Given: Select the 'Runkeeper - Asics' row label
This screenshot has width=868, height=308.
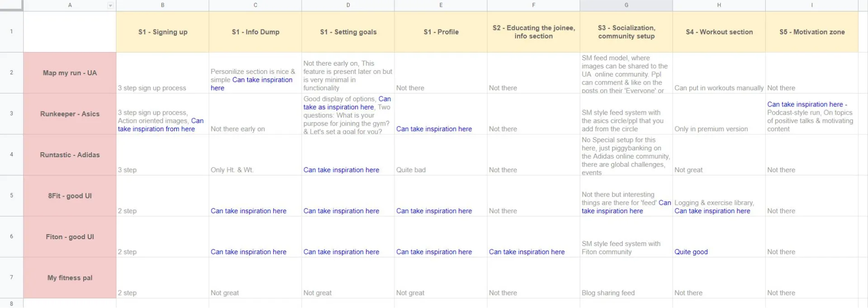Looking at the screenshot, I should [70, 114].
